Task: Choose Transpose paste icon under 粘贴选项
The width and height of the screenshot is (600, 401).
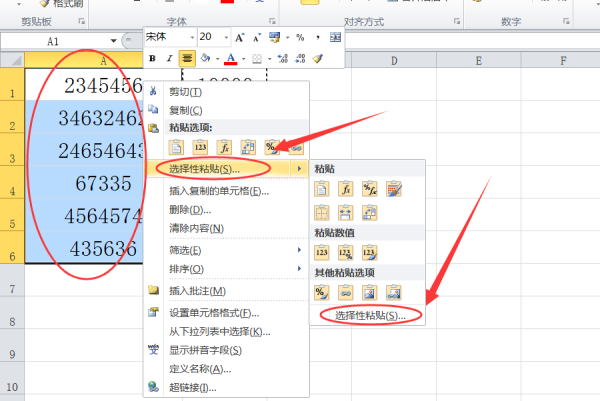Action: pyautogui.click(x=248, y=147)
